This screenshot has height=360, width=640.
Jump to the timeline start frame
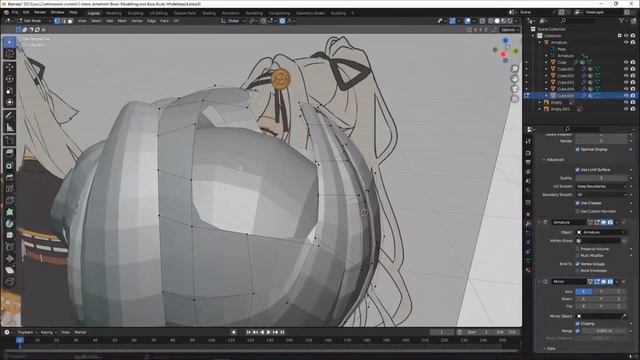(x=249, y=332)
